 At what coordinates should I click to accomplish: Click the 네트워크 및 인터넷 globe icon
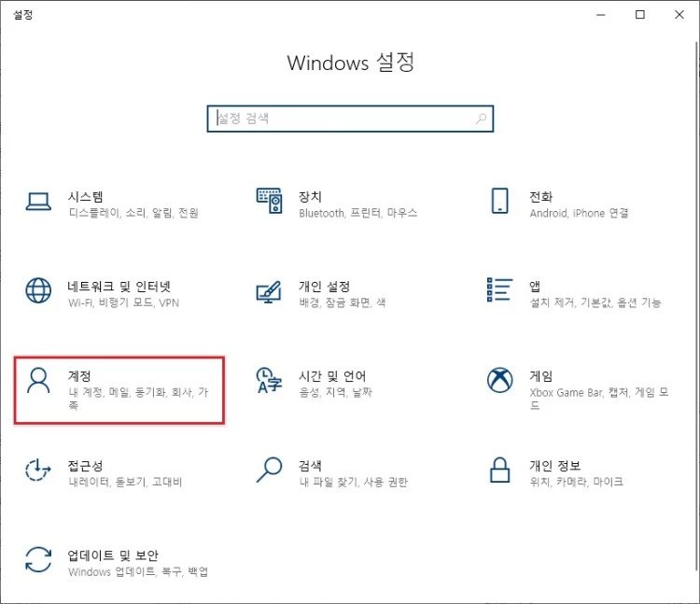38,290
